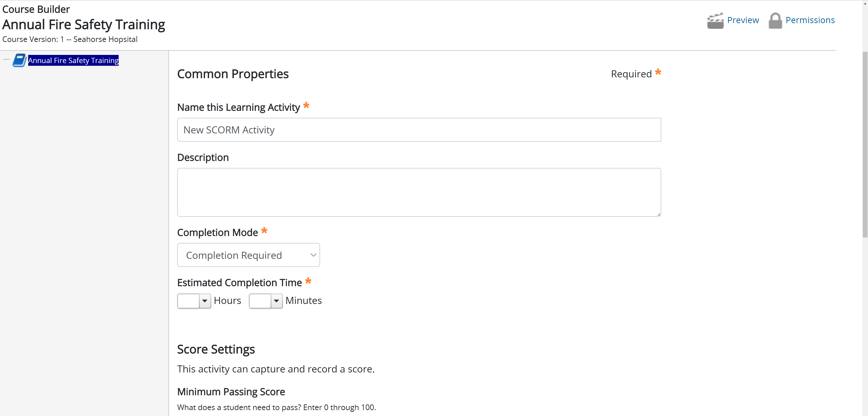The image size is (868, 416).
Task: Click the vertical page scrollbar thumb
Action: tap(865, 145)
